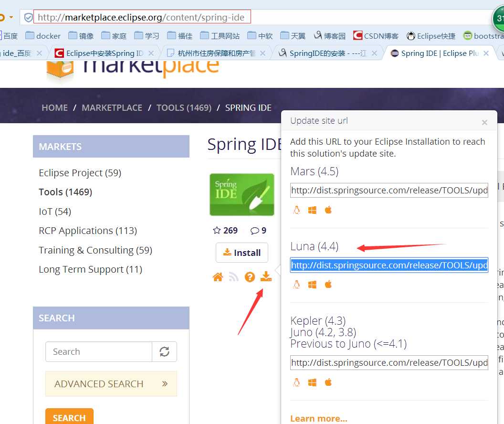This screenshot has height=424, width=504.
Task: Open the 中软 bookmarks folder
Action: [x=260, y=36]
